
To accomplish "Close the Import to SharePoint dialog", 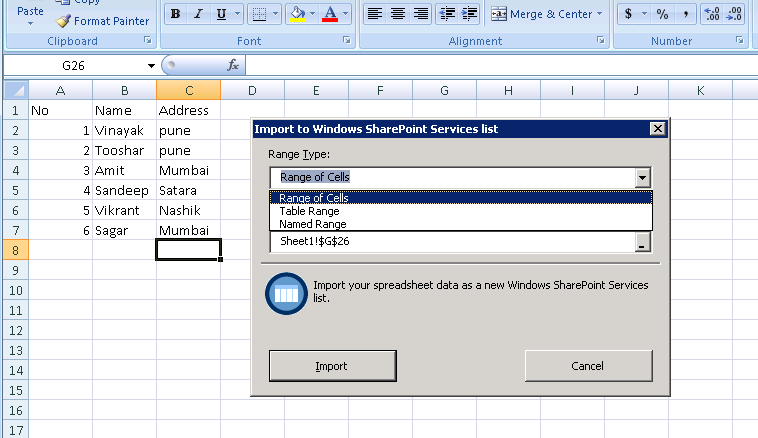I will (657, 129).
